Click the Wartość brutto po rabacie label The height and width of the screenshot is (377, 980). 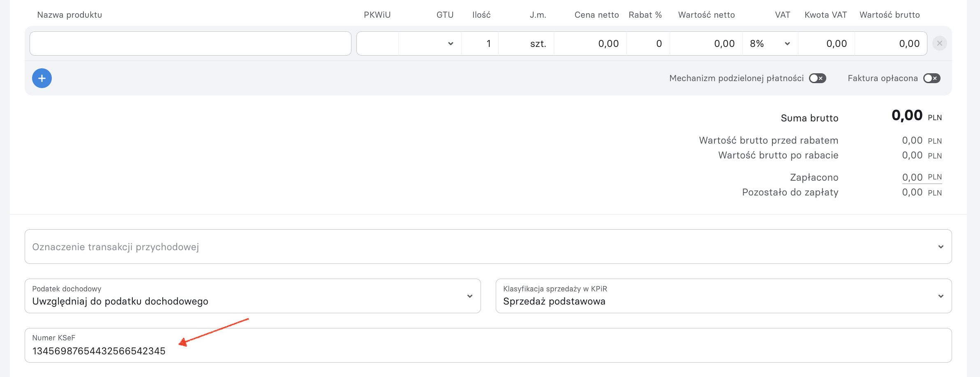(x=778, y=155)
